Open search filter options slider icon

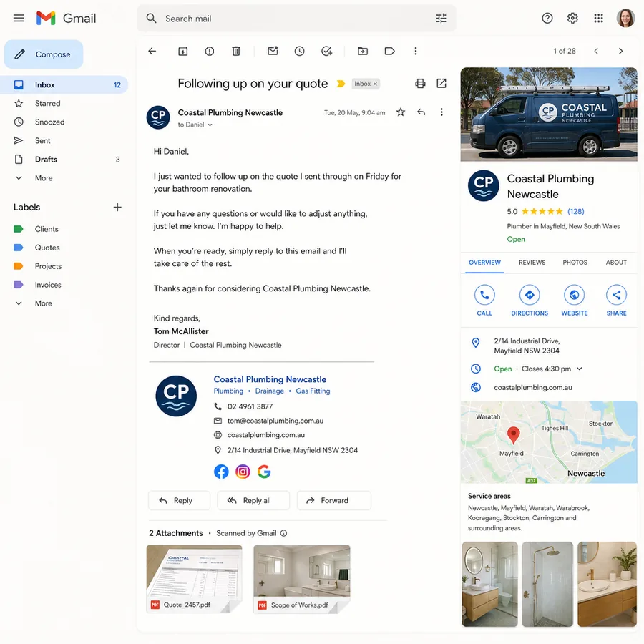[x=441, y=19]
